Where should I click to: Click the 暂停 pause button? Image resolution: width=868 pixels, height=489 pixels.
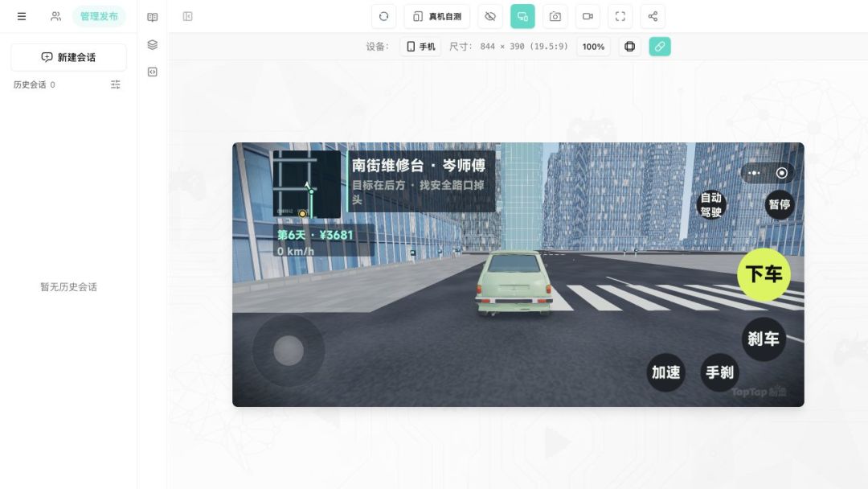pos(779,205)
